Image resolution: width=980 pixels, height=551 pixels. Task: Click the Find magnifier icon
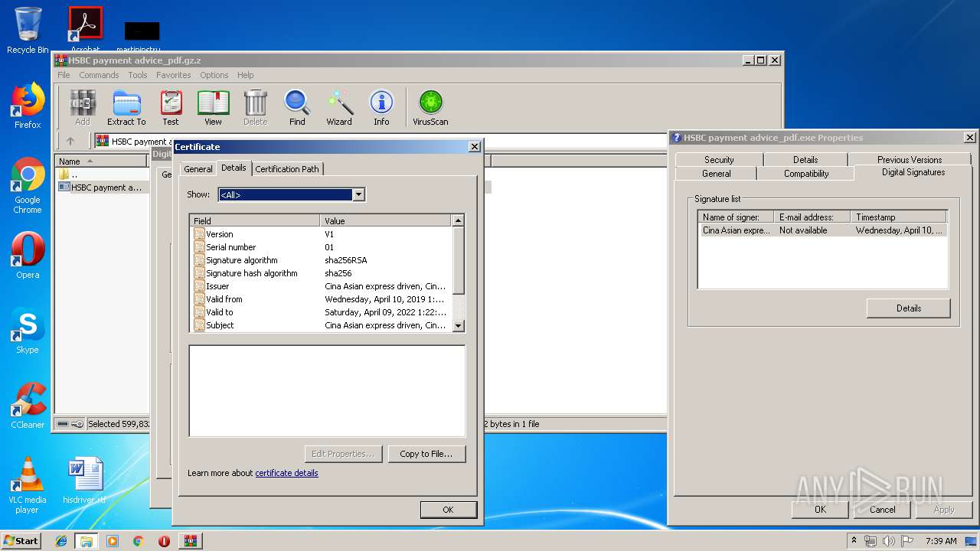pyautogui.click(x=297, y=107)
